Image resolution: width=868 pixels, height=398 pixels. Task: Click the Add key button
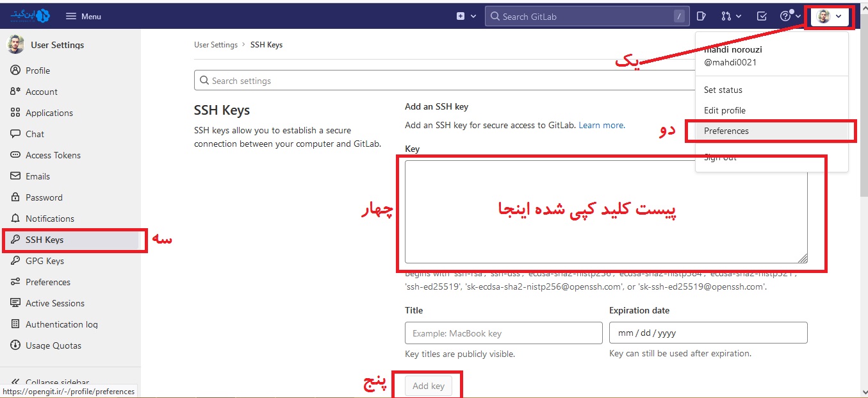coord(429,386)
